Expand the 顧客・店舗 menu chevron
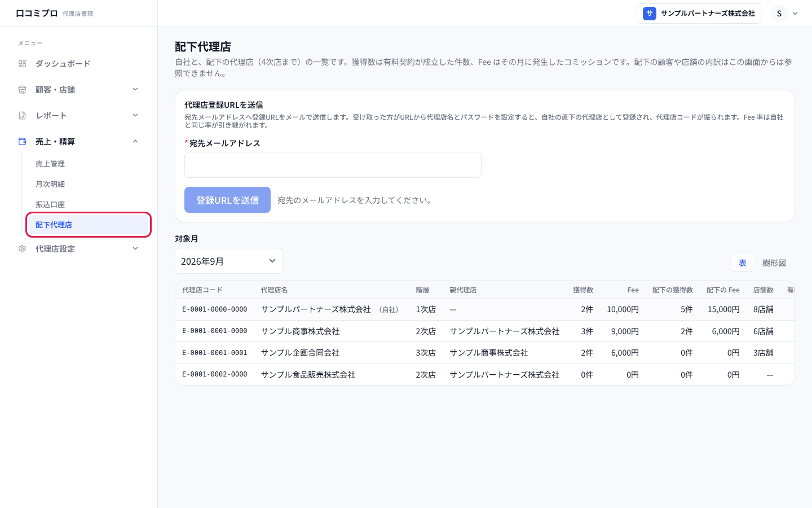Screen dimensions: 812x508 pos(135,89)
